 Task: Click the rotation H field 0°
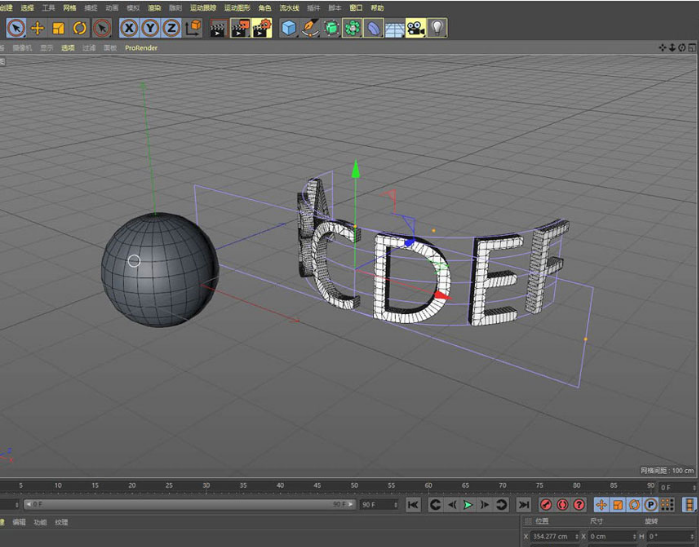coord(671,536)
